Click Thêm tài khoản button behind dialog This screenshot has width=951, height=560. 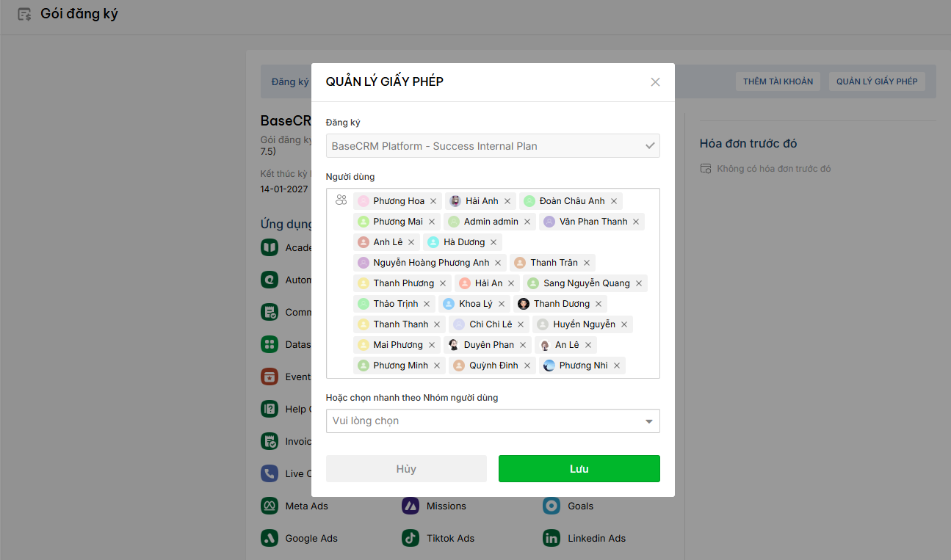click(778, 81)
